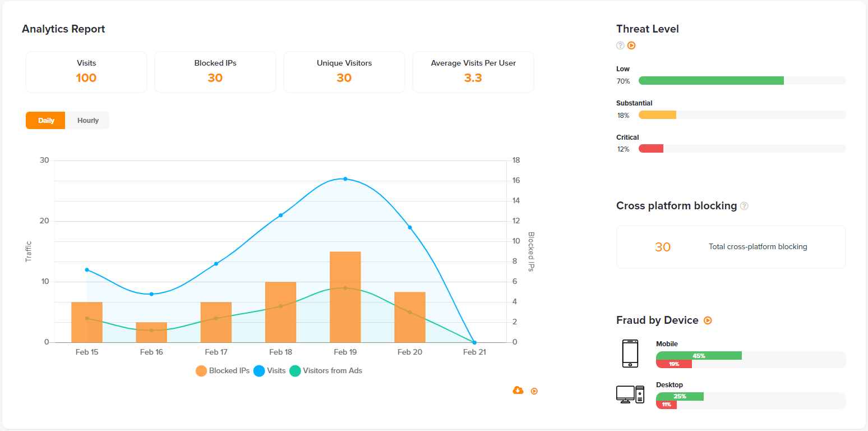Image resolution: width=868 pixels, height=431 pixels.
Task: Play the Fraud by Device video icon
Action: [x=708, y=320]
